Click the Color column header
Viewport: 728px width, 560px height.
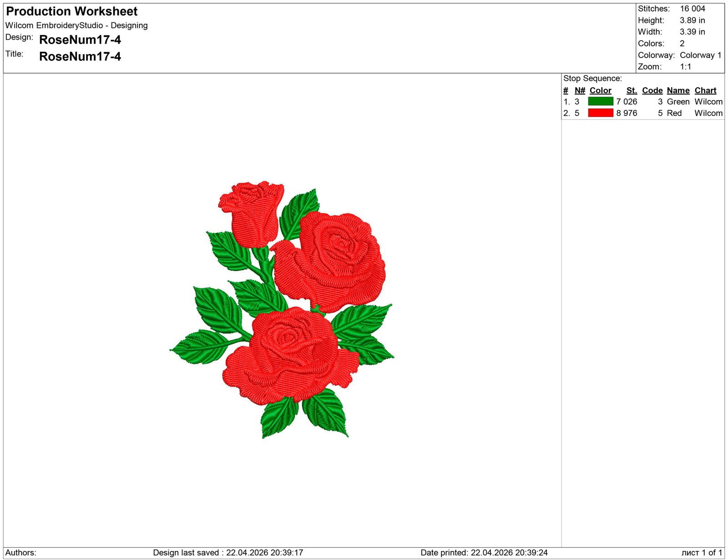(x=600, y=91)
